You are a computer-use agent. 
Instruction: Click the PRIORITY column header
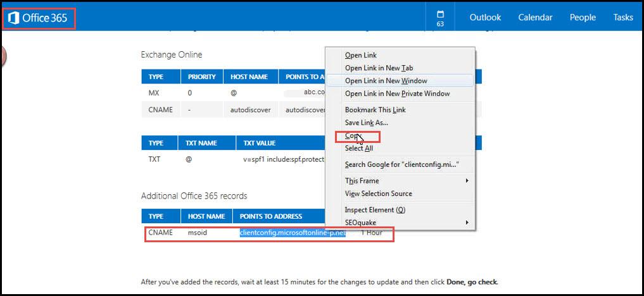point(201,77)
